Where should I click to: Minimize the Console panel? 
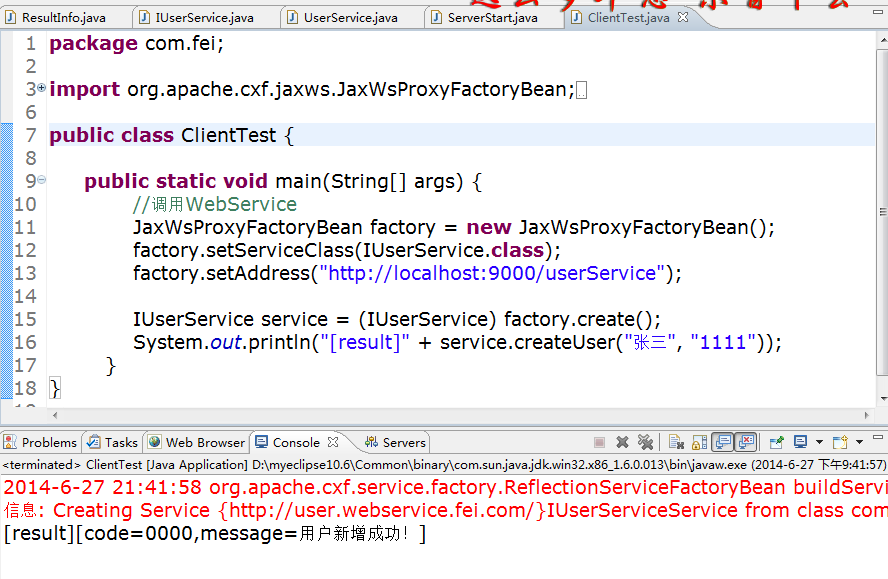click(878, 437)
